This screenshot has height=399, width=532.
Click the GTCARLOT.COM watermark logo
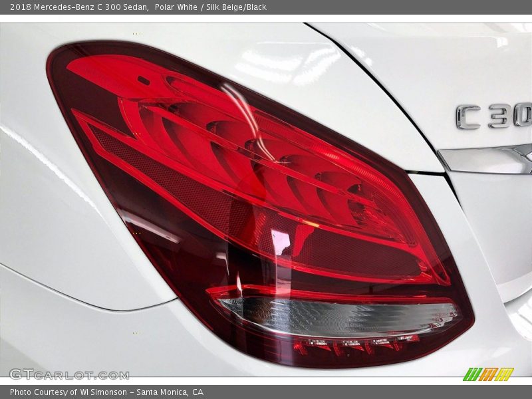[x=60, y=374]
